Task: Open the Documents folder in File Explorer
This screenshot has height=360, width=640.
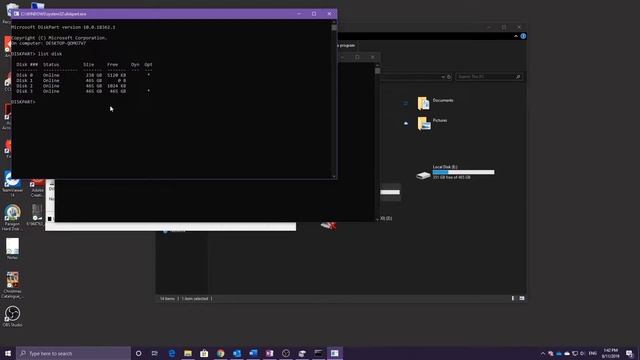Action: tap(435, 103)
